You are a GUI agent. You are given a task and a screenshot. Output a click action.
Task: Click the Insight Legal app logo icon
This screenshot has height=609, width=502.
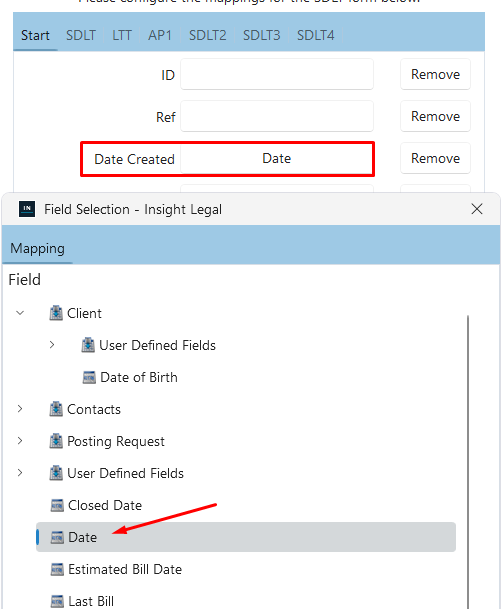coord(27,209)
